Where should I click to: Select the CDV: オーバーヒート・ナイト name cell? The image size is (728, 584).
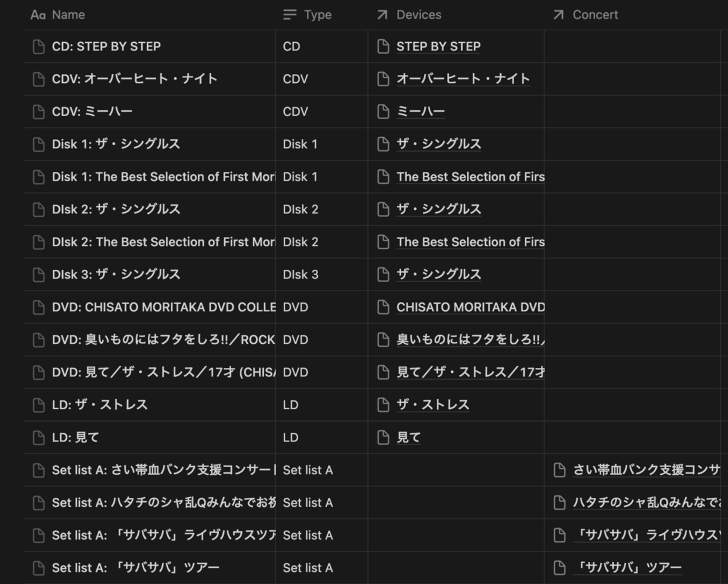[150, 79]
